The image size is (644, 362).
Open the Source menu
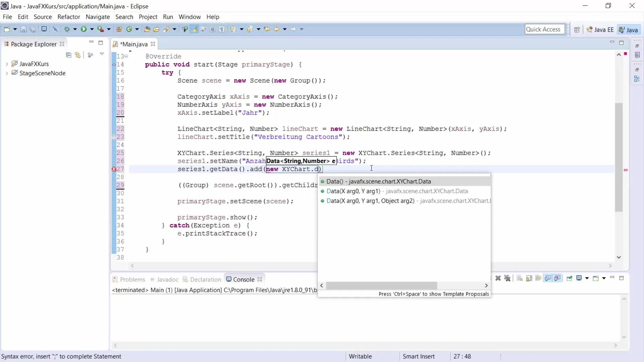click(43, 17)
